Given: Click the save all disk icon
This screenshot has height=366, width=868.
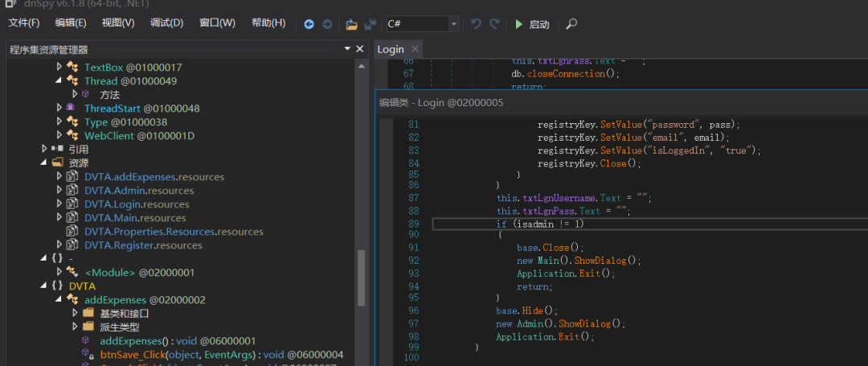Looking at the screenshot, I should pyautogui.click(x=370, y=24).
